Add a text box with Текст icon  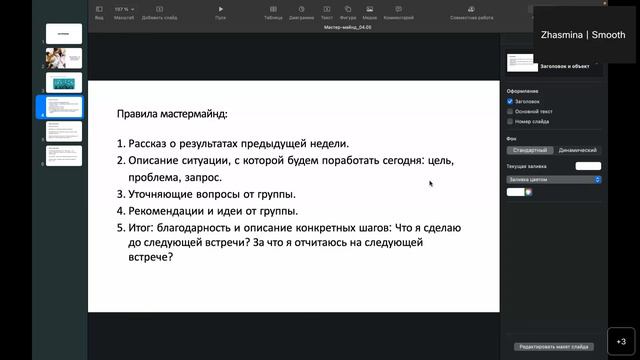click(327, 13)
